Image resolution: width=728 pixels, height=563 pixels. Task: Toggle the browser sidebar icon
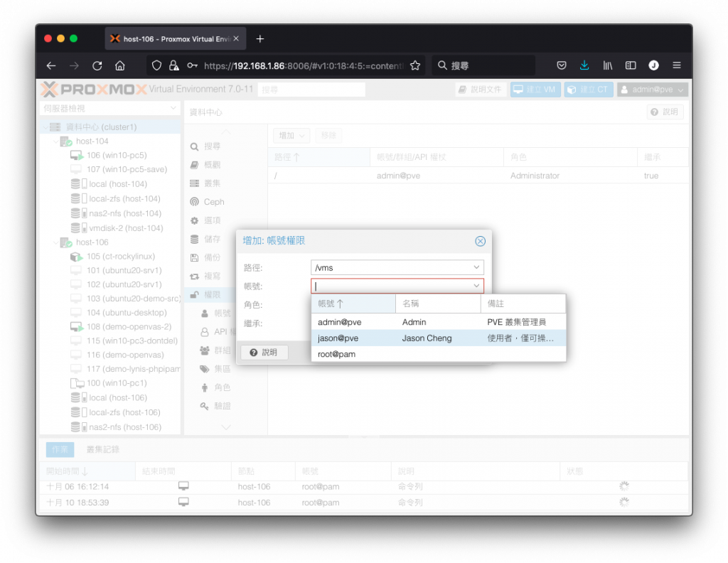pyautogui.click(x=631, y=65)
